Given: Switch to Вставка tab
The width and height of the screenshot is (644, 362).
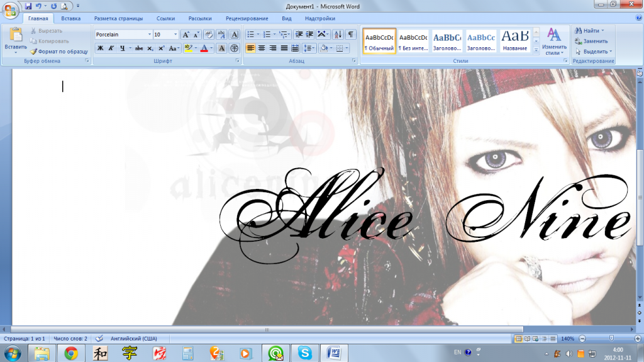Looking at the screenshot, I should (x=70, y=18).
